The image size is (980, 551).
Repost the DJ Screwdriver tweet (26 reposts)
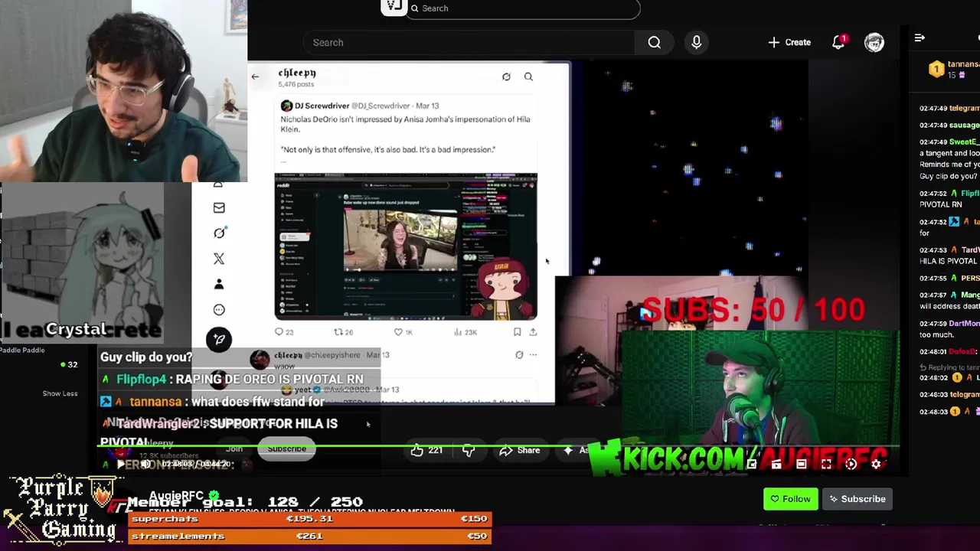click(343, 332)
